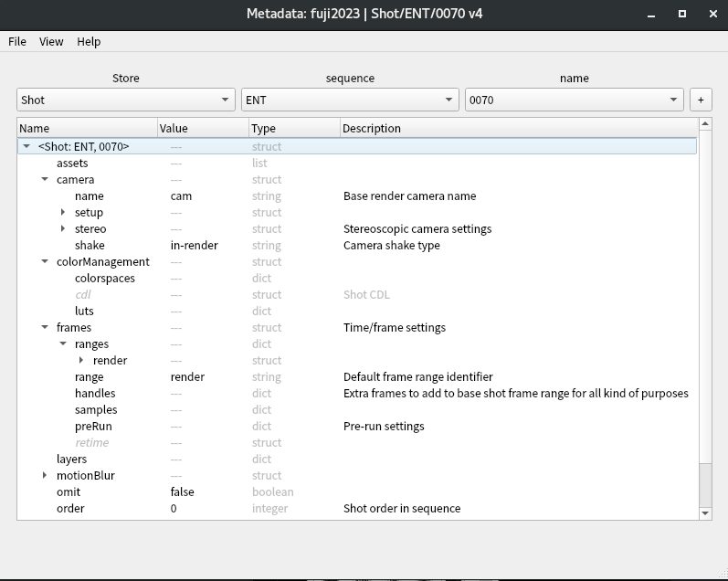Open the name dropdown showing 0070
The height and width of the screenshot is (581, 728).
[574, 100]
